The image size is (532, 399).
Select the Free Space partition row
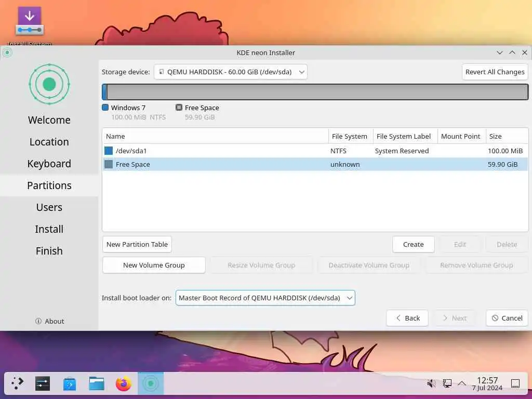click(x=315, y=164)
